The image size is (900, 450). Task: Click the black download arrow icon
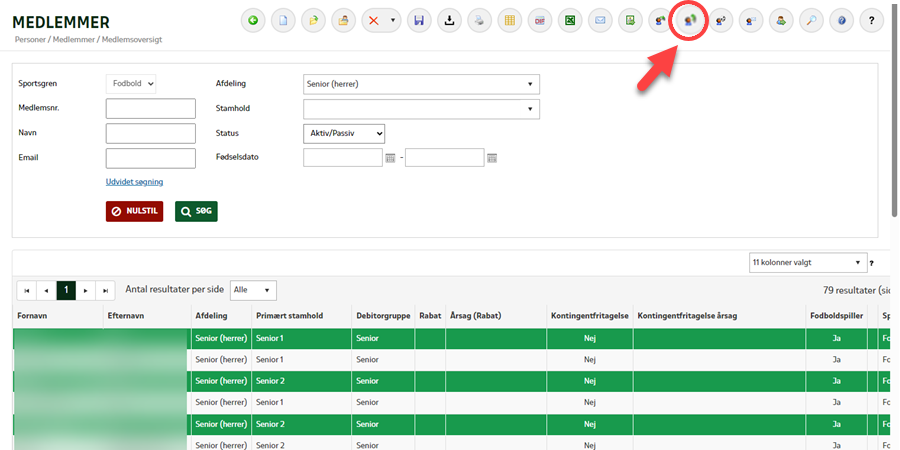[x=449, y=21]
